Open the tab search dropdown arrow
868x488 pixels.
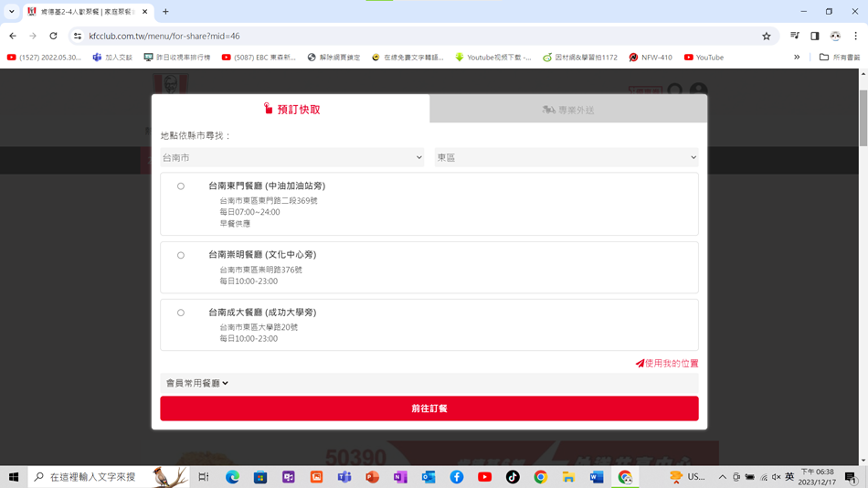(x=12, y=12)
